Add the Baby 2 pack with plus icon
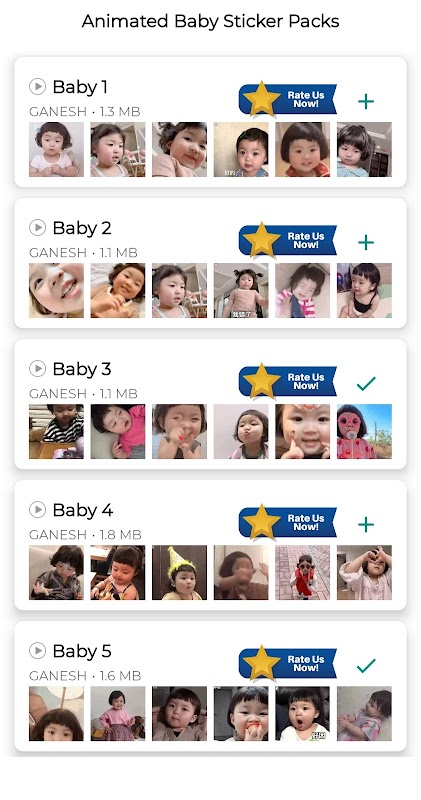The image size is (421, 800). coord(366,242)
